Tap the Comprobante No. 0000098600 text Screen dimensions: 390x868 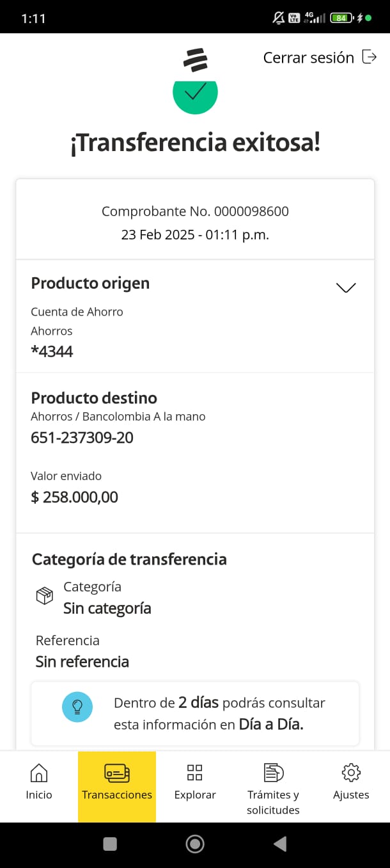pos(195,211)
